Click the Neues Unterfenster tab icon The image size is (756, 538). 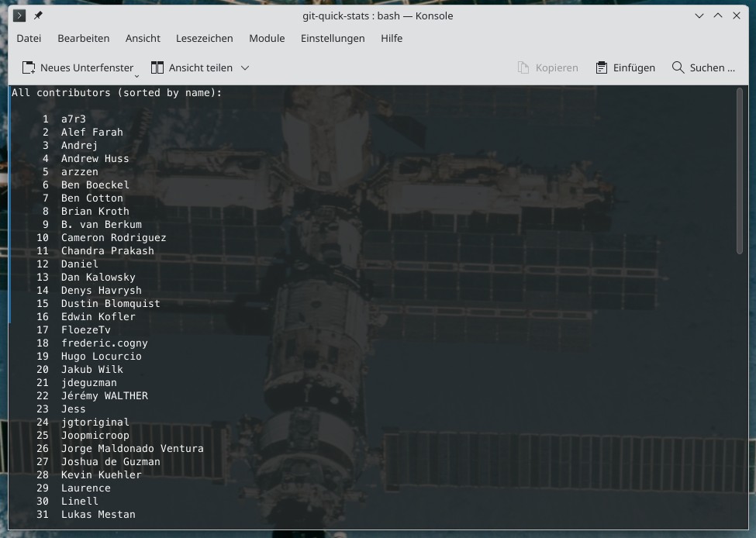click(29, 67)
